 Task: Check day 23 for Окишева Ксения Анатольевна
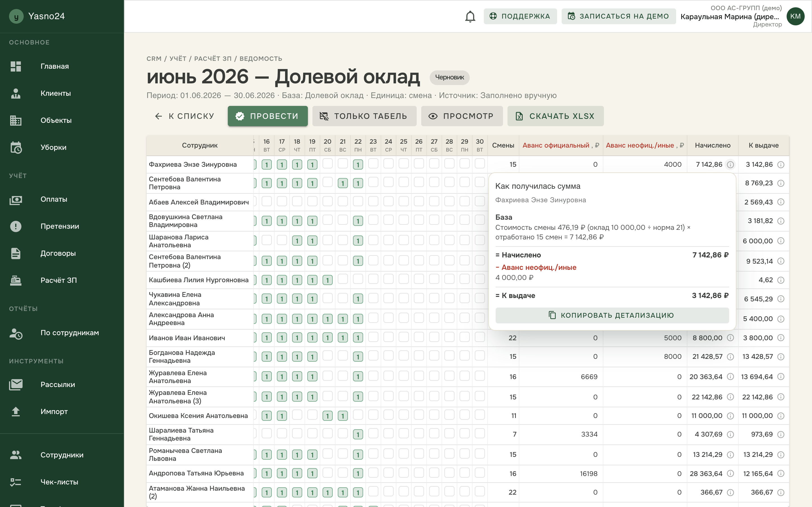coord(373,415)
